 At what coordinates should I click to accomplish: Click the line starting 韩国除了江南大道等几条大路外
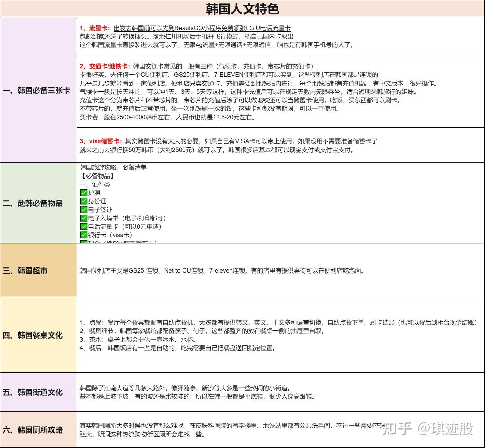tap(186, 388)
